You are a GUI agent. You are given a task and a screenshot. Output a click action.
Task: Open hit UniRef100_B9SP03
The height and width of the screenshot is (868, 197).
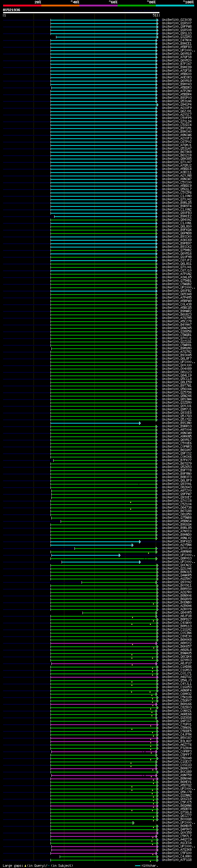pos(177,98)
